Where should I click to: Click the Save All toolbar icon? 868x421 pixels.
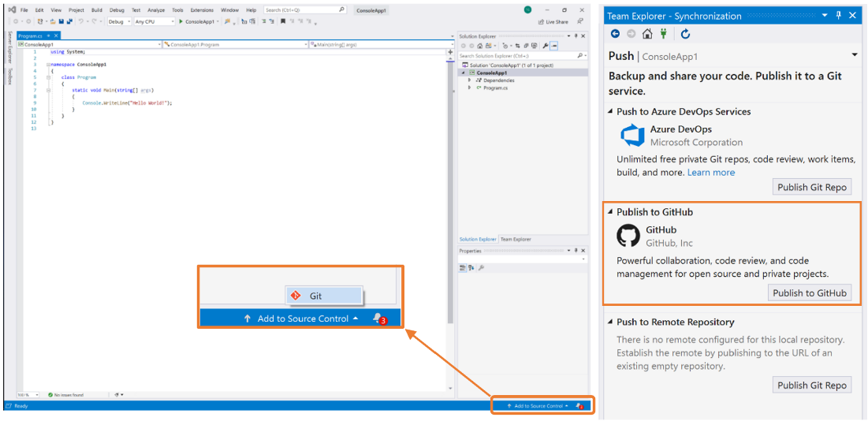[69, 21]
